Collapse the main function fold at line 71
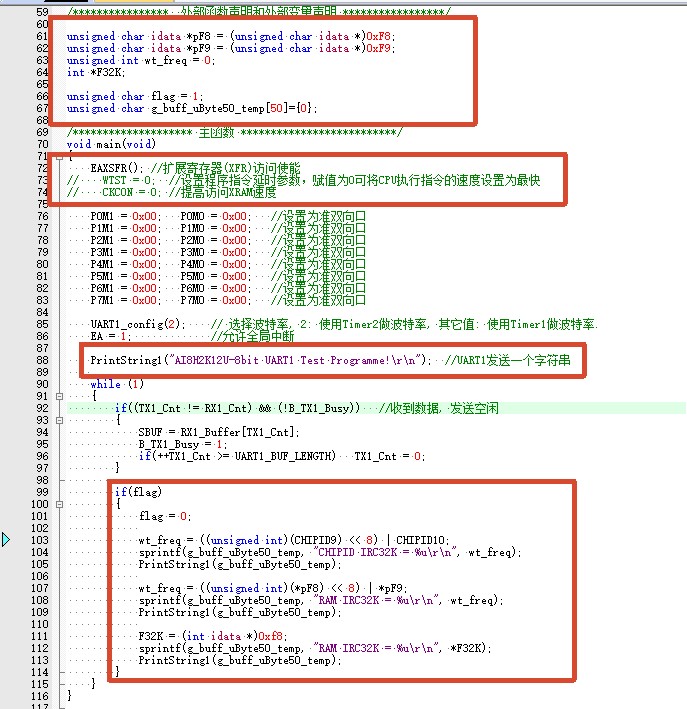This screenshot has height=709, width=687. pos(59,157)
